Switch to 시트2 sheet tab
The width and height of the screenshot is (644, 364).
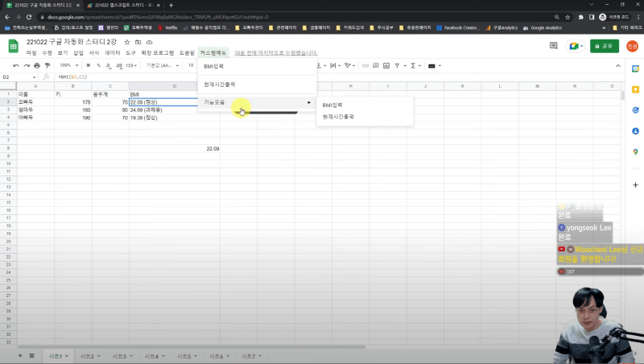tap(87, 356)
